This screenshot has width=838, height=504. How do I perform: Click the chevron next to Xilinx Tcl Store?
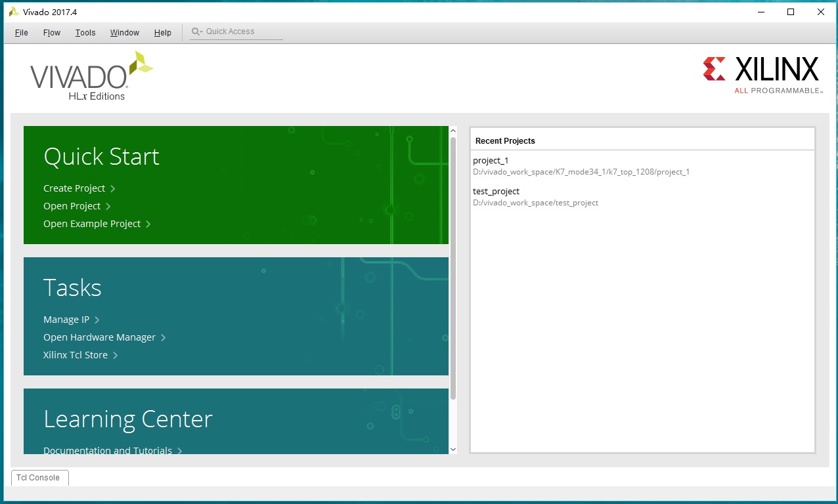click(116, 356)
